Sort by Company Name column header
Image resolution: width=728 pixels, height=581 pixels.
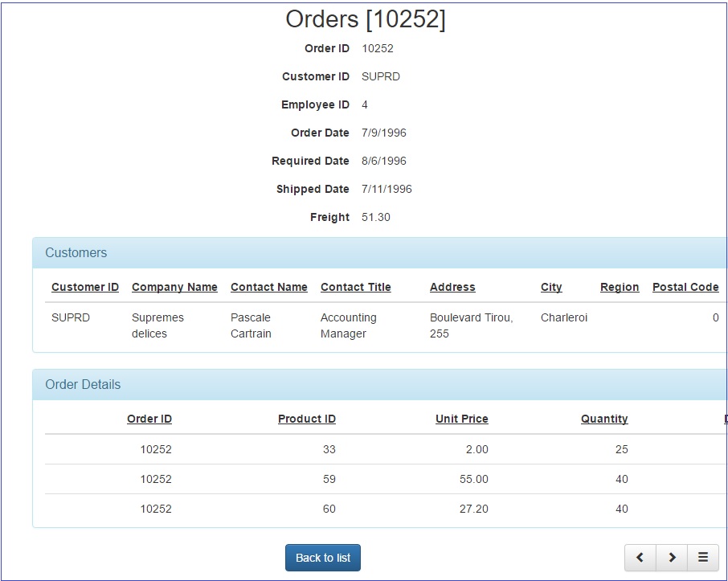(174, 287)
